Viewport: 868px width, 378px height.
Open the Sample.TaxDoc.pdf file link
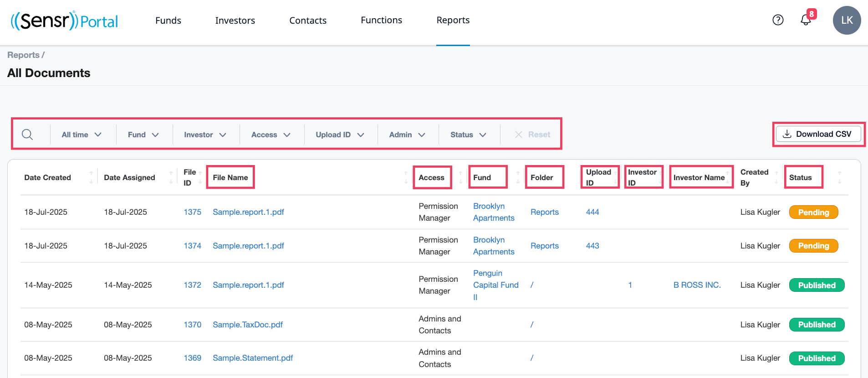(248, 325)
